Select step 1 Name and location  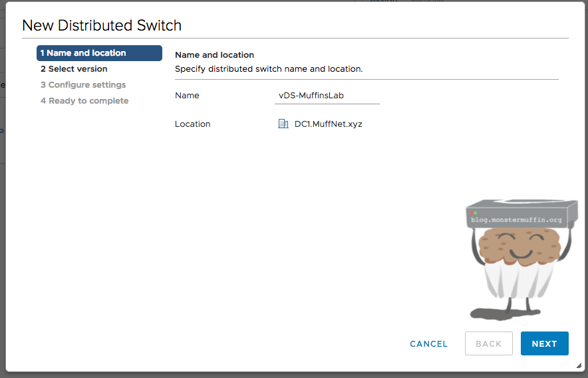[x=99, y=53]
